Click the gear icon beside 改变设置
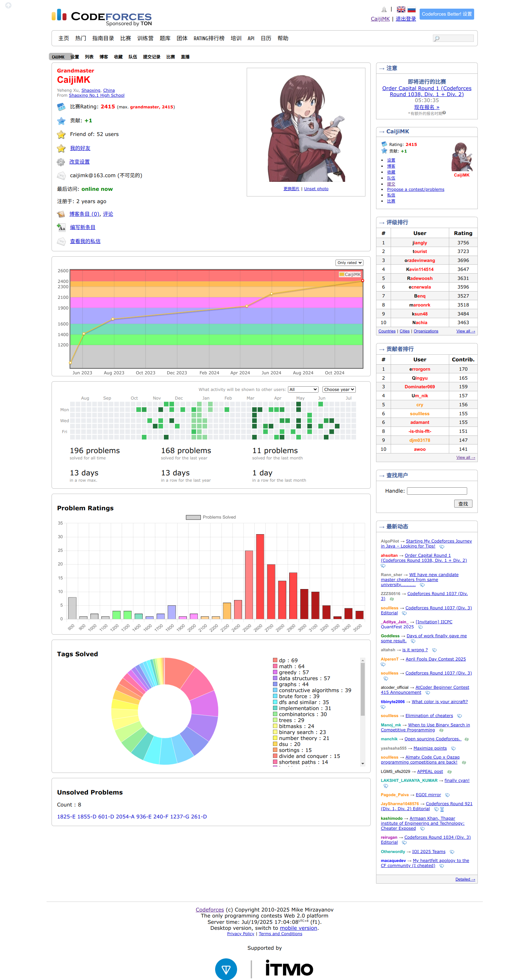The image size is (529, 980). pyautogui.click(x=61, y=162)
